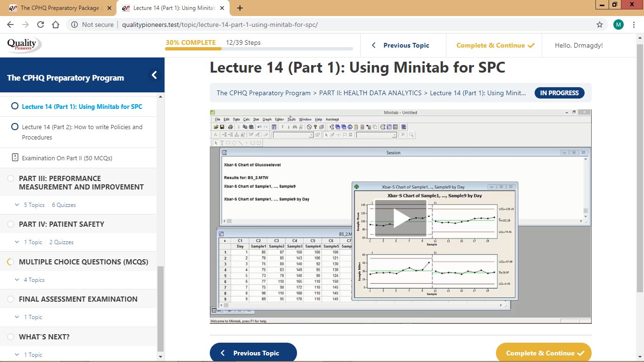Image resolution: width=644 pixels, height=362 pixels.
Task: Click the quiz icon for Examination On Part II
Action: pyautogui.click(x=15, y=158)
